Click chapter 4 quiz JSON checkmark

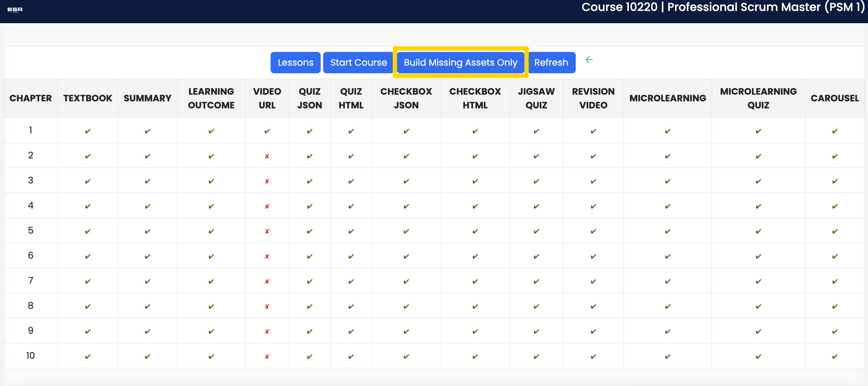pos(309,206)
